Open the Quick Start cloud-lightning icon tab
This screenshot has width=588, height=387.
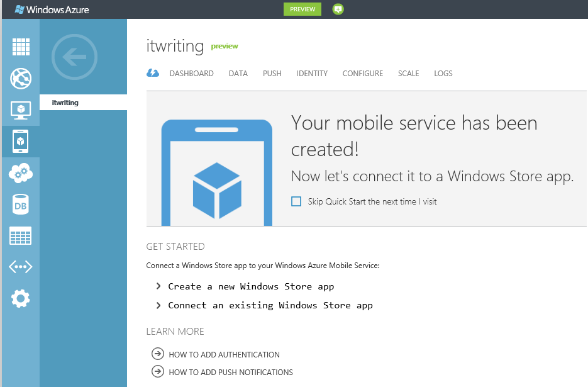coord(153,73)
